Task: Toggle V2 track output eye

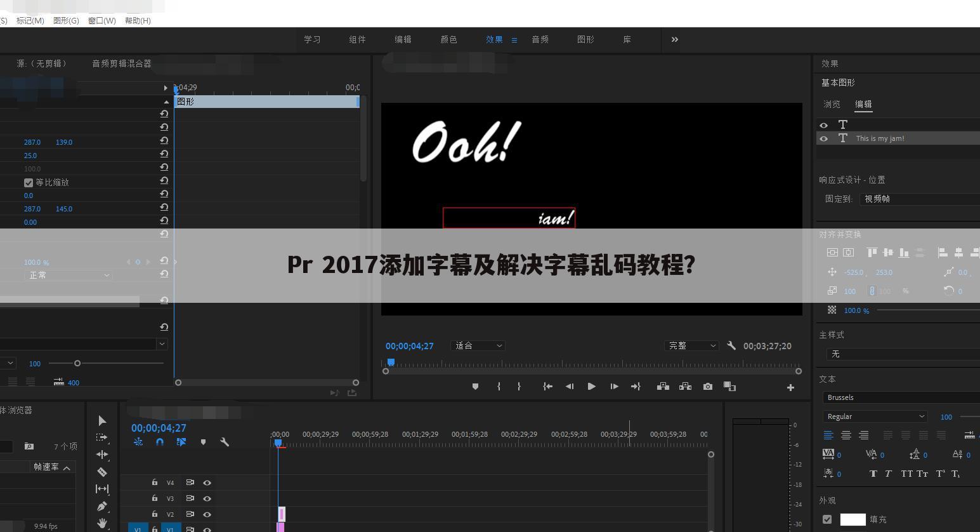Action: (207, 514)
